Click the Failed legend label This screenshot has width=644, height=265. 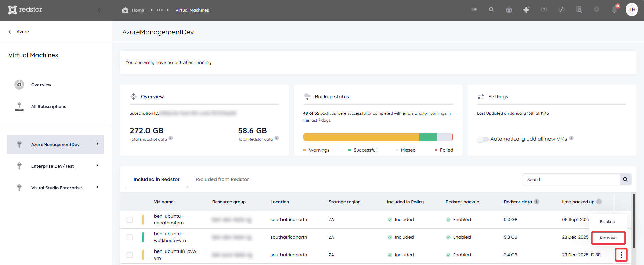(x=446, y=150)
